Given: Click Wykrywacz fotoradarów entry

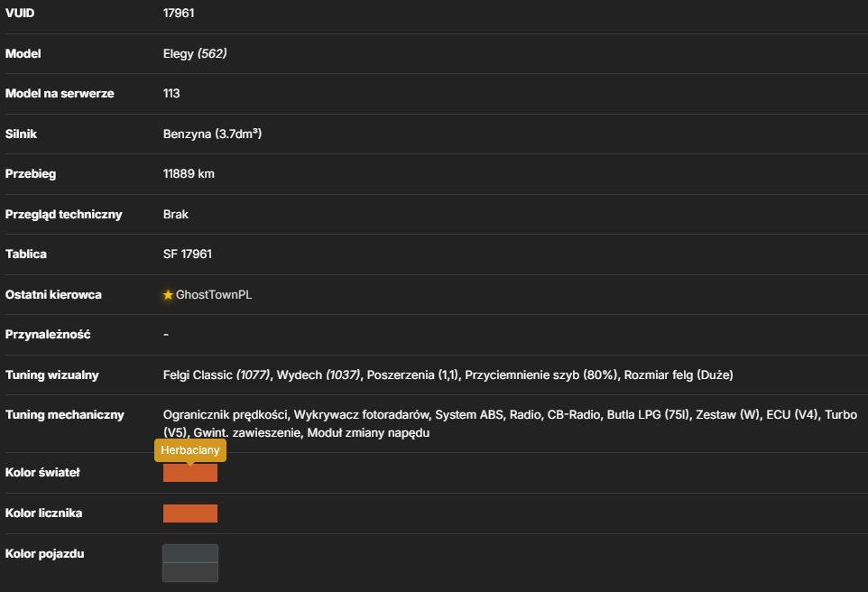Looking at the screenshot, I should tap(361, 415).
